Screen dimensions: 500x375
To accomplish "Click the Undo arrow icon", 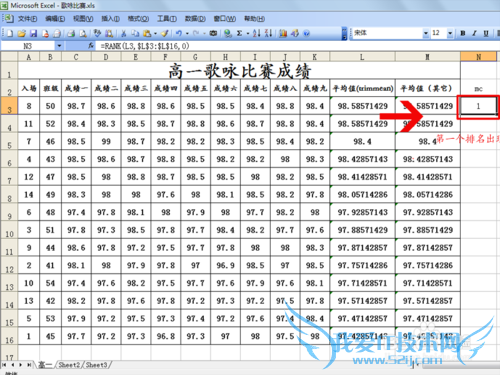I will [179, 33].
